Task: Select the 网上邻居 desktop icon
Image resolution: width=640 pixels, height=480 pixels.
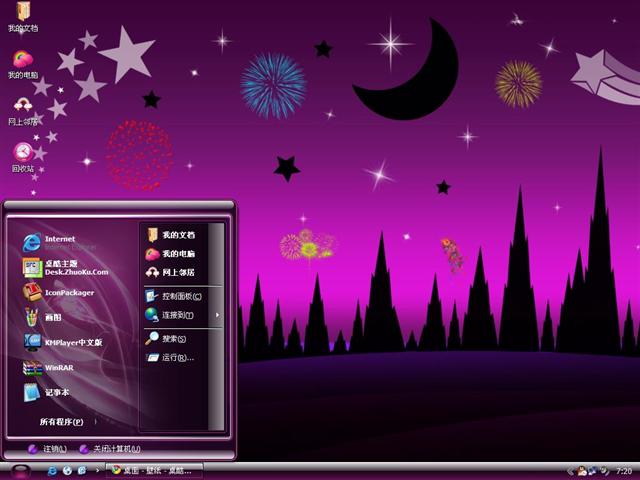Action: point(22,108)
